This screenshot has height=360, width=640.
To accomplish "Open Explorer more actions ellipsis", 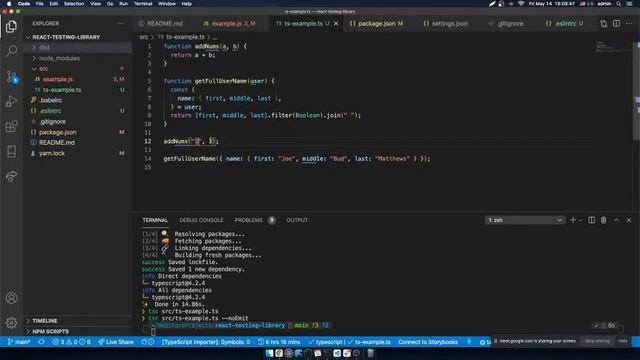I will pos(121,24).
